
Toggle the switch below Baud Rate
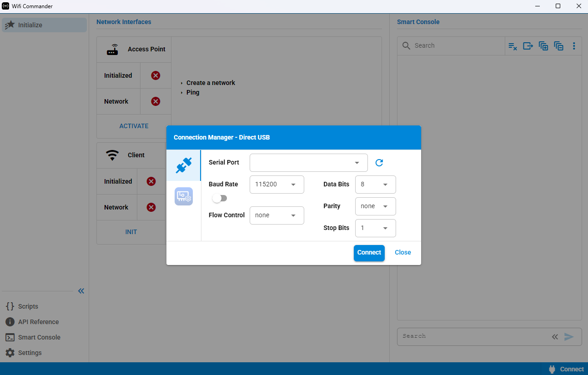[x=220, y=198]
